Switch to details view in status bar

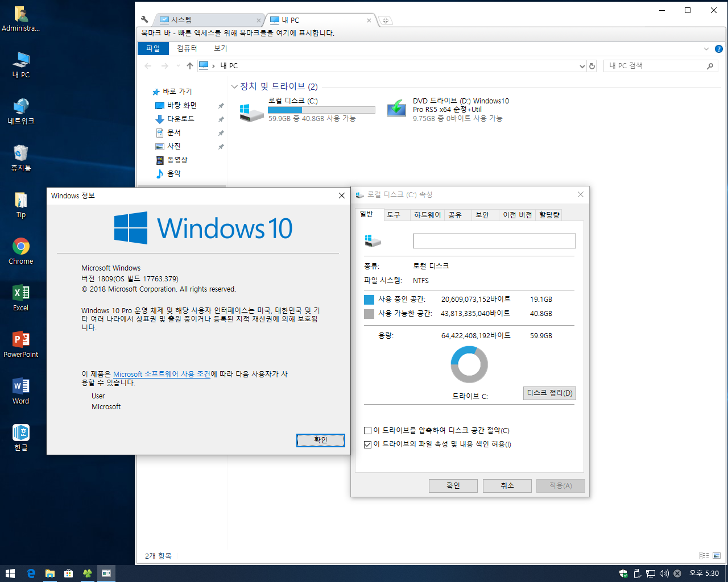point(704,555)
